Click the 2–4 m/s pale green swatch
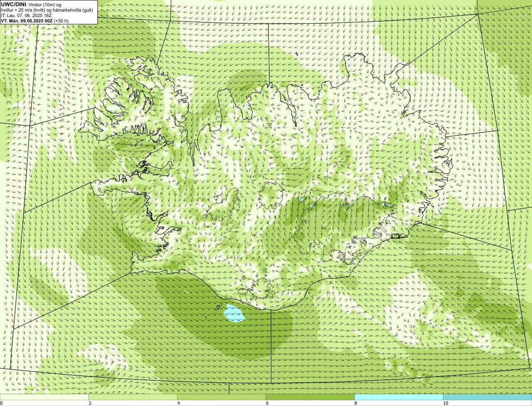The height and width of the screenshot is (406, 532). pyautogui.click(x=133, y=397)
